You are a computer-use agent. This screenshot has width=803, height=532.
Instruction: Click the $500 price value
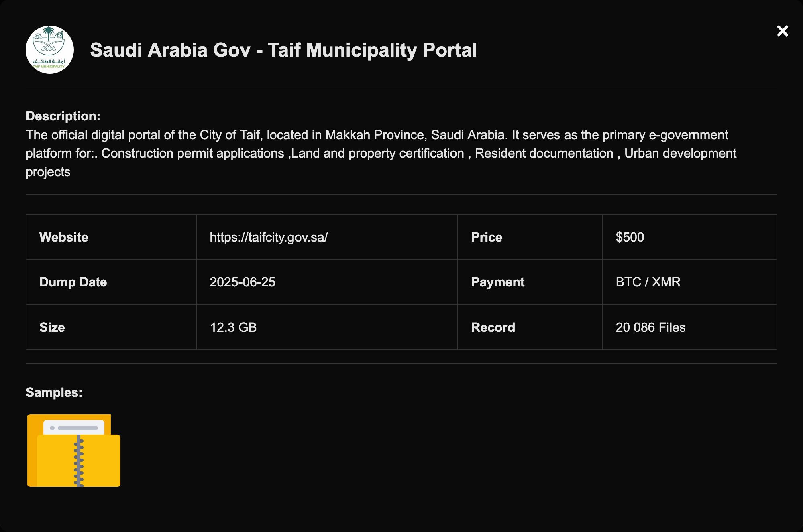[630, 237]
